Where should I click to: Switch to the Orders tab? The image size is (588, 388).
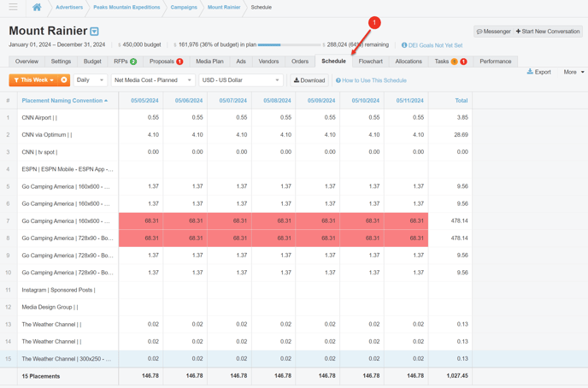[x=300, y=62]
